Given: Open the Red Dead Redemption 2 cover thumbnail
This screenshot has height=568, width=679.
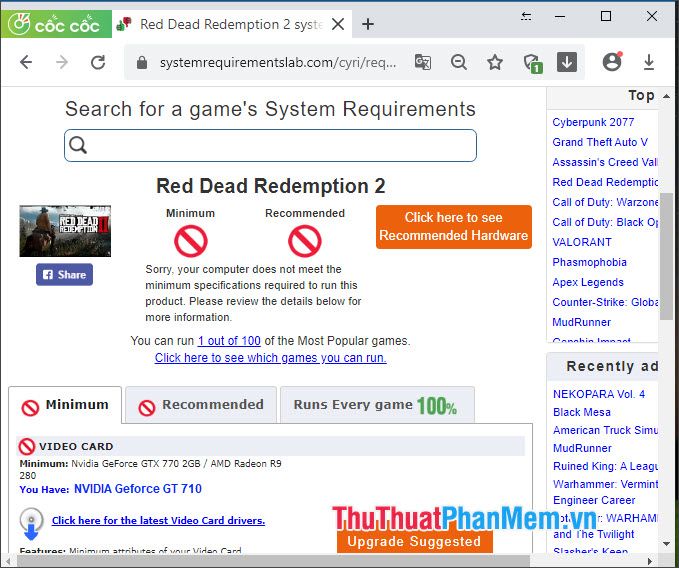Looking at the screenshot, I should 65,231.
